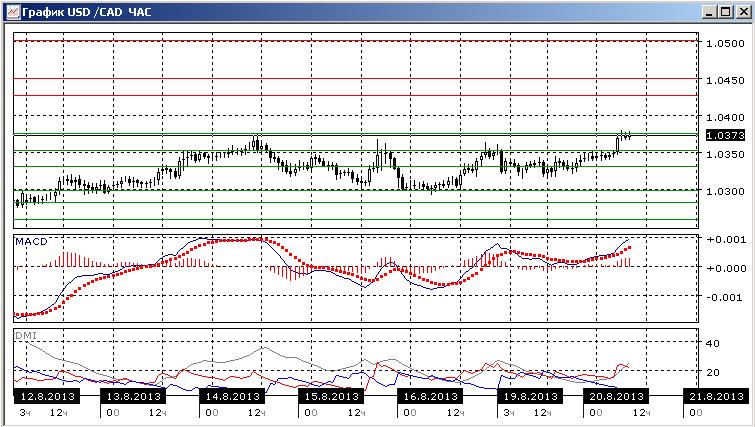This screenshot has height=427, width=755.
Task: Select the +0.001 MACD scale value
Action: (x=726, y=240)
